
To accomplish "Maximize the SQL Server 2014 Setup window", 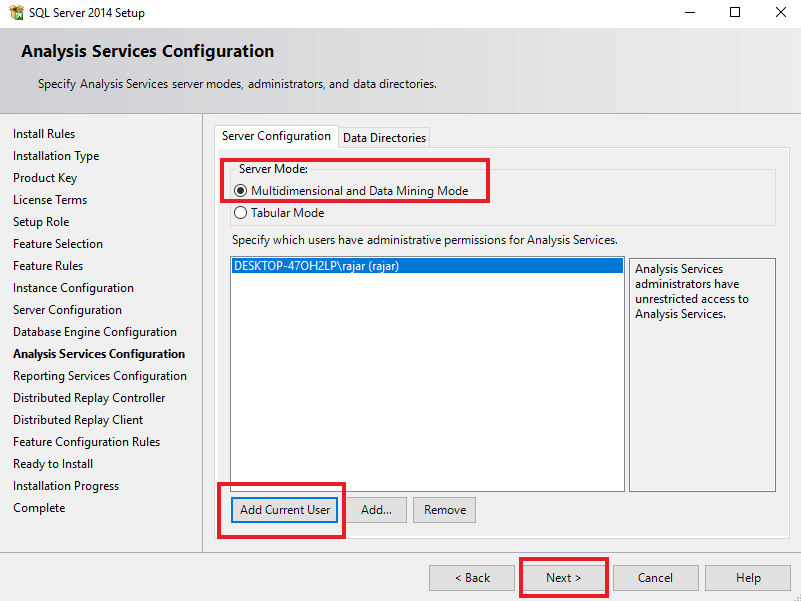I will (x=735, y=12).
